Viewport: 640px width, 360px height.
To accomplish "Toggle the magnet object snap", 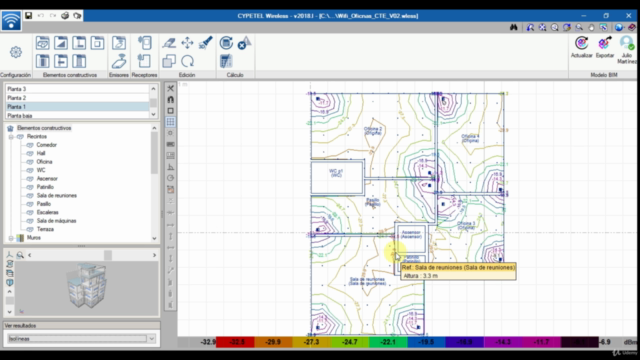I will (171, 99).
